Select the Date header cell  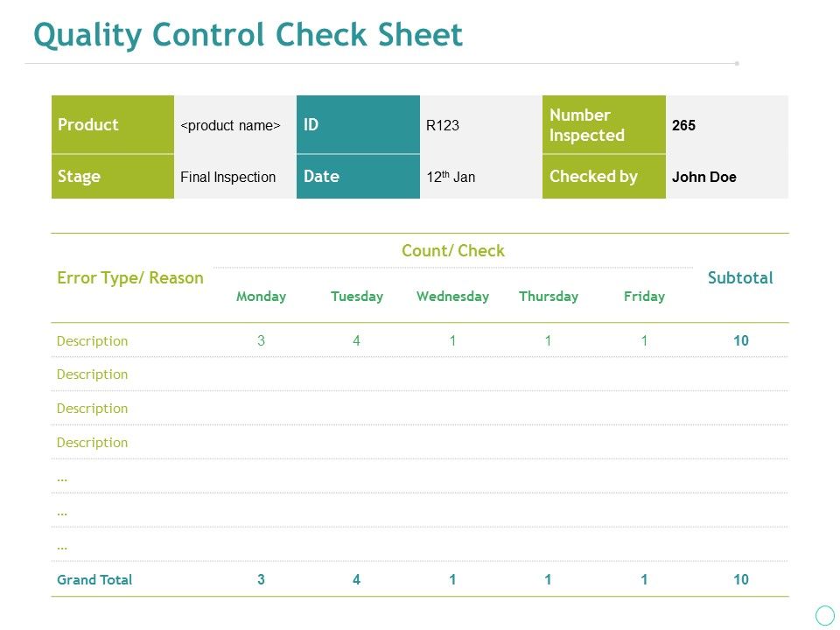click(x=358, y=177)
